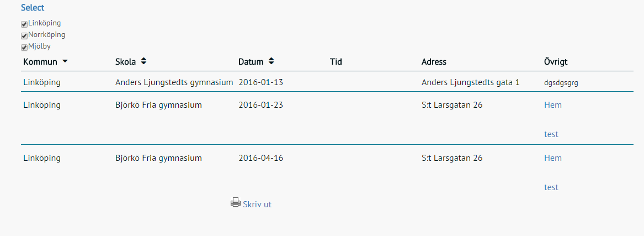Sort table by Datum column header
644x236 pixels.
pyautogui.click(x=251, y=62)
